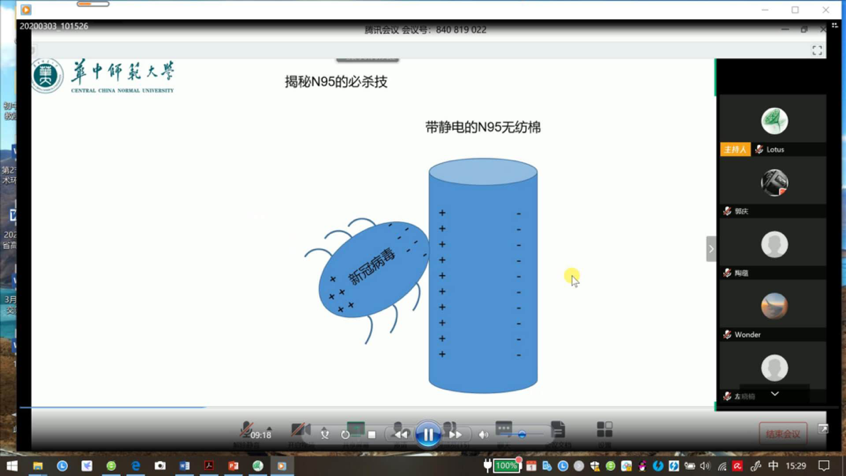Select Lotus participant avatar
Screen dimensions: 846x476
pyautogui.click(x=774, y=121)
